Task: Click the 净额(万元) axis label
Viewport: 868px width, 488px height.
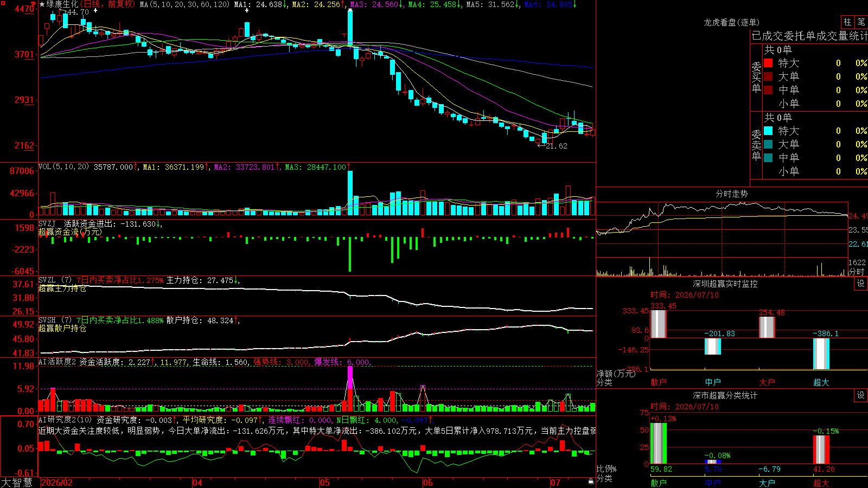Action: pos(616,374)
